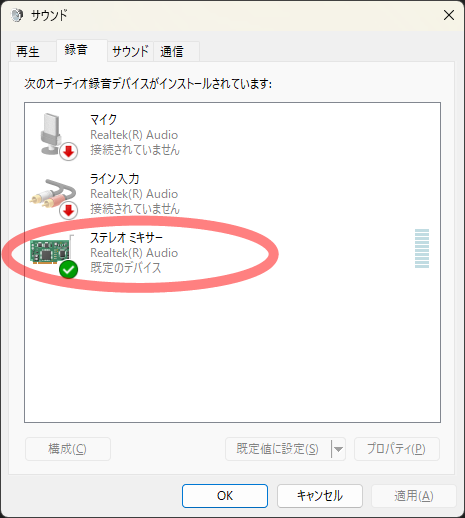Click the ステレオ ミキサー volume level meter
The image size is (465, 518).
422,248
